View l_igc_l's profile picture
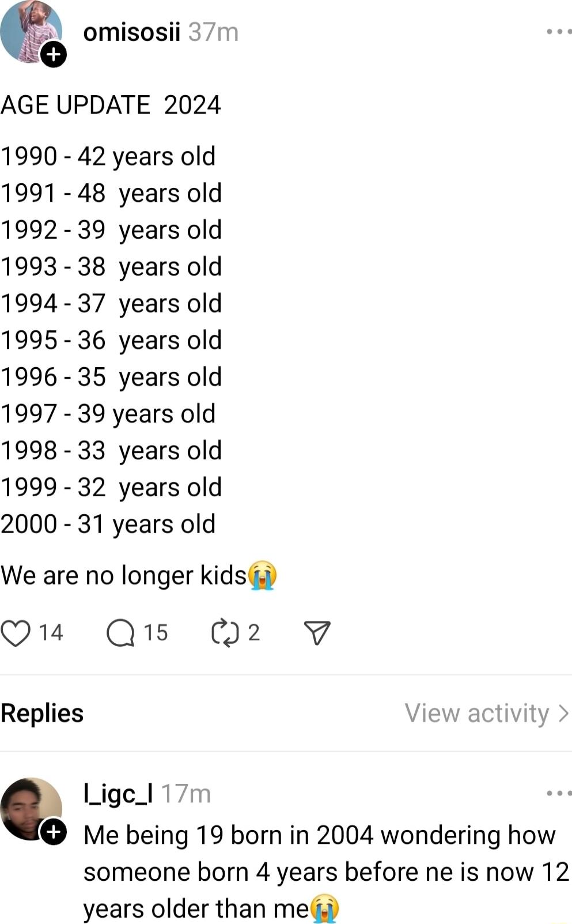572x924 pixels. (29, 807)
